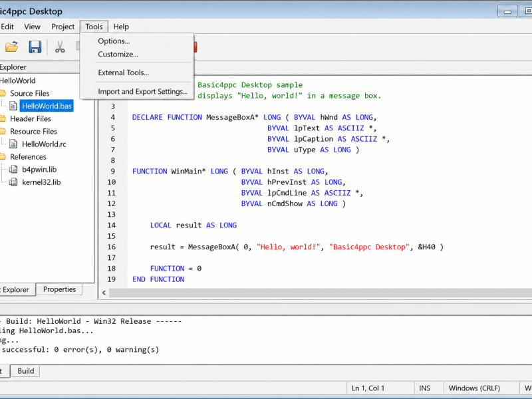This screenshot has width=532, height=399.
Task: Click the kernel32.lib library icon
Action: coord(13,182)
